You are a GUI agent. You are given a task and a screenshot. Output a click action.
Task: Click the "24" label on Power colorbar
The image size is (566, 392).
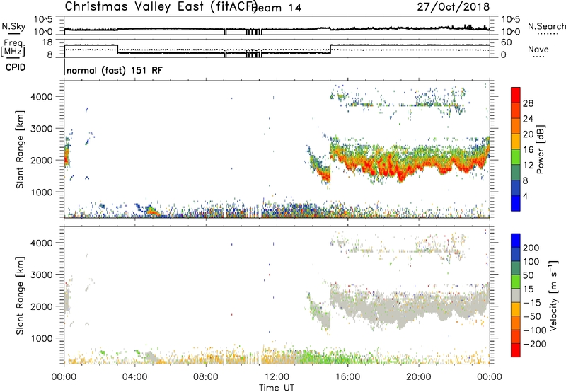tap(528, 119)
